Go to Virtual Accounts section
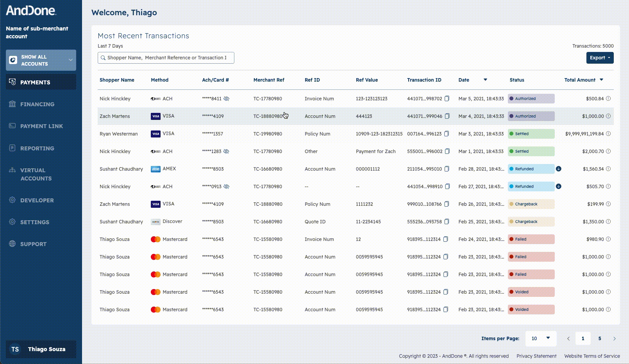 (x=36, y=175)
